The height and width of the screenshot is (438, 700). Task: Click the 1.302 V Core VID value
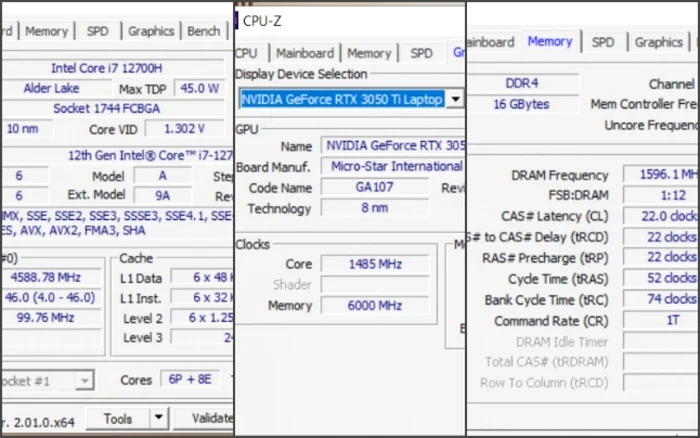pyautogui.click(x=184, y=129)
